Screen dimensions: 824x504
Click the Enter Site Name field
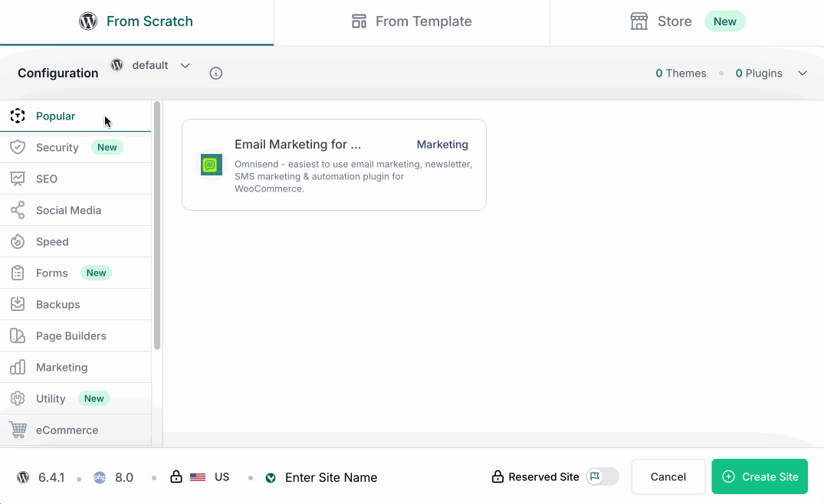331,477
